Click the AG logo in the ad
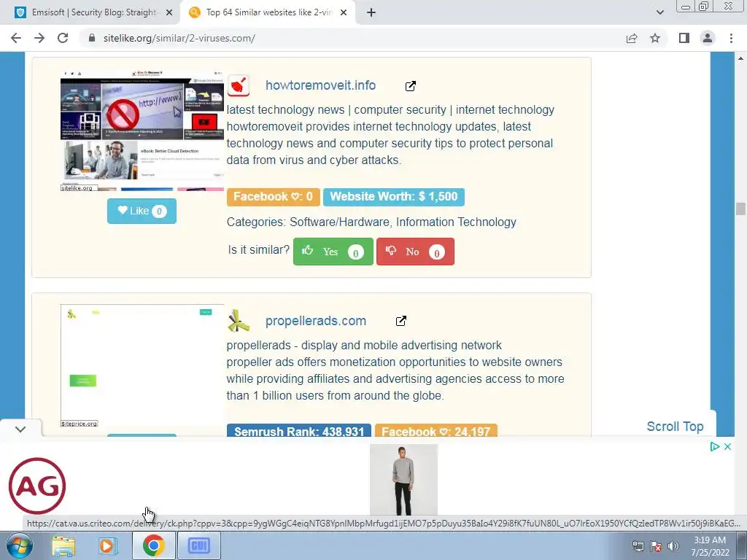This screenshot has width=747, height=560. pos(37,486)
